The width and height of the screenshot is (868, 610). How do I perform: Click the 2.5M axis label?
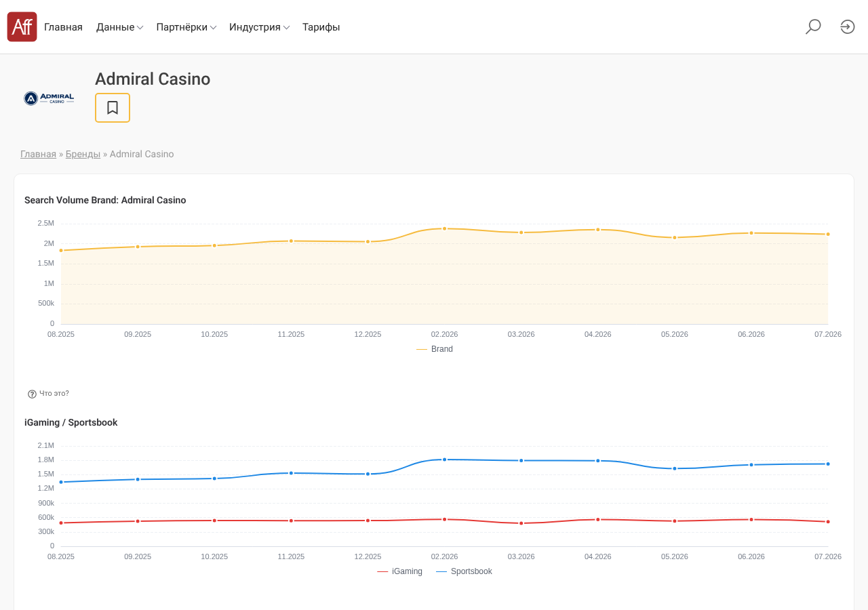click(45, 223)
